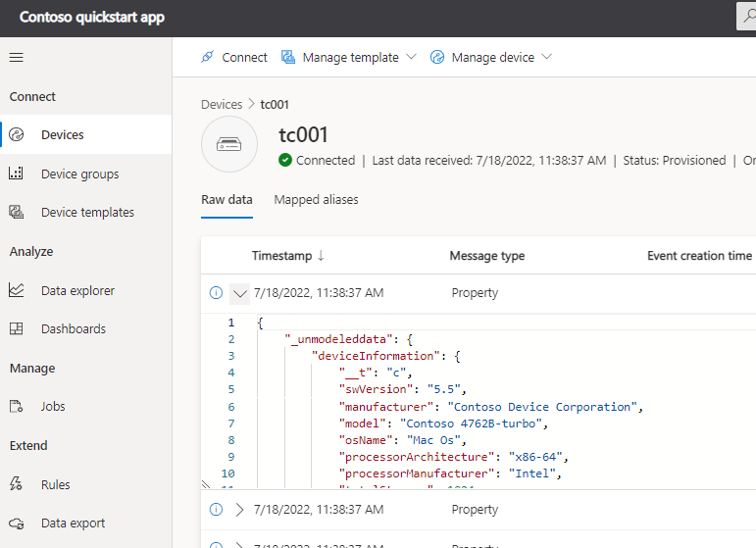Screen dimensions: 756x548
Task: Open Jobs icon in sidebar
Action: (16, 407)
